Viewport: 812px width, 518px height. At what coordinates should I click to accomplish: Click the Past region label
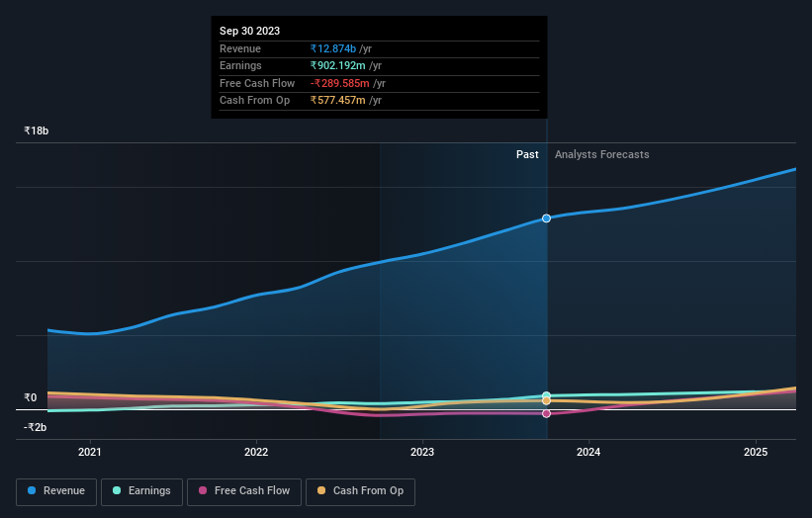tap(527, 154)
